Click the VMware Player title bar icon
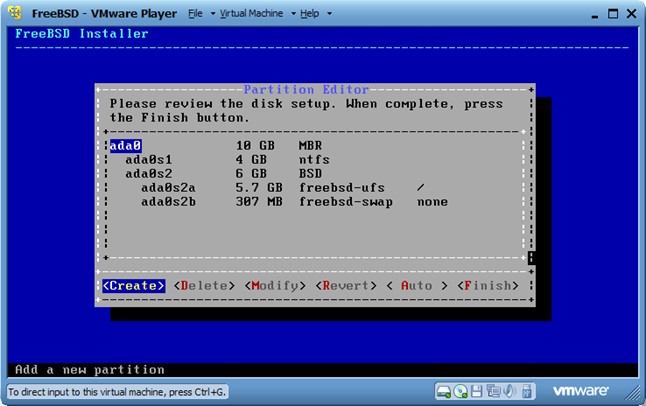The height and width of the screenshot is (406, 646). pyautogui.click(x=15, y=14)
